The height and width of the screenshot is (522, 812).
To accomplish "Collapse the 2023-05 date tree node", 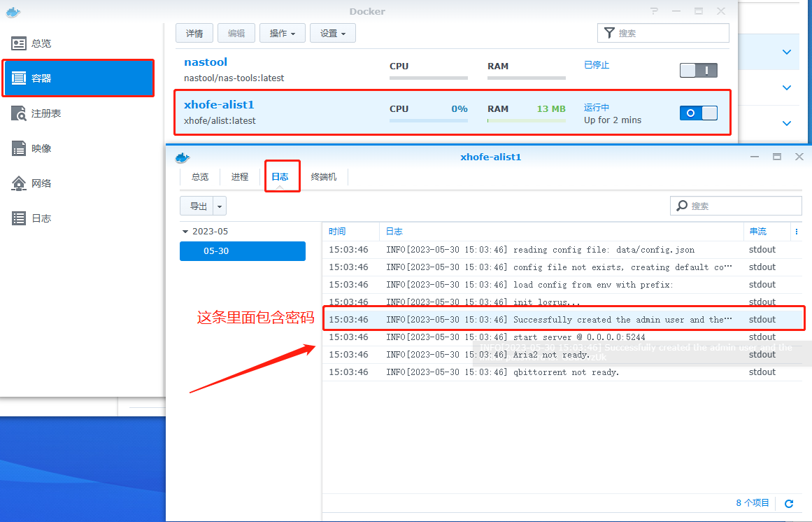I will coord(185,232).
